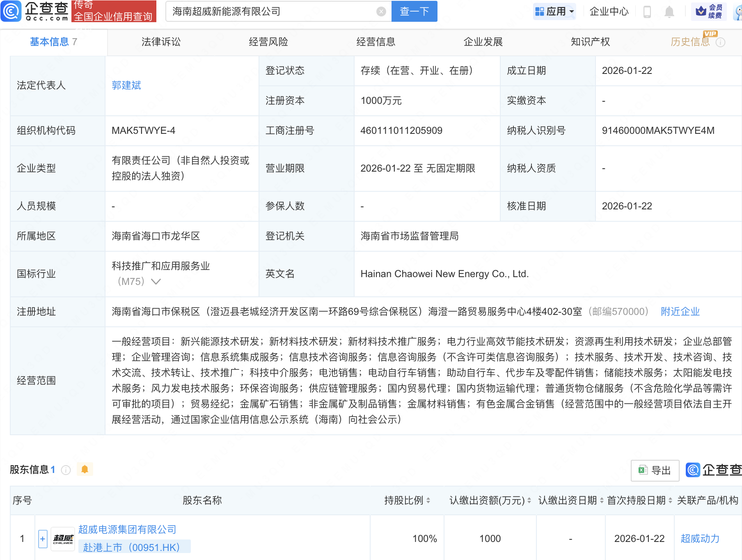
Task: Open the notifications bell in header
Action: [669, 12]
